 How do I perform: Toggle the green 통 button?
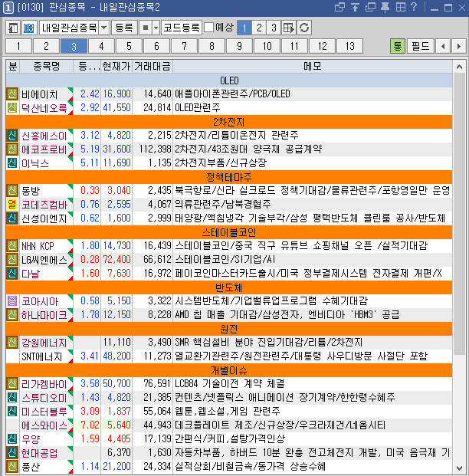pyautogui.click(x=398, y=46)
